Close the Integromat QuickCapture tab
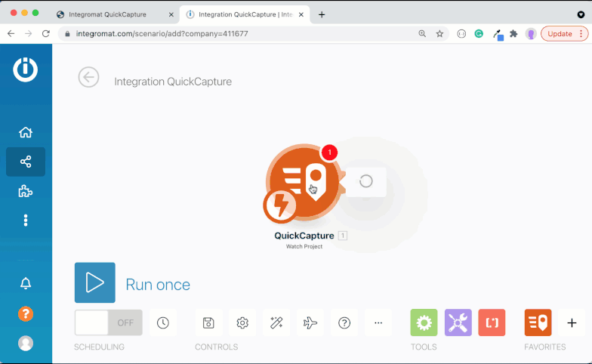This screenshot has height=364, width=592. coord(171,15)
